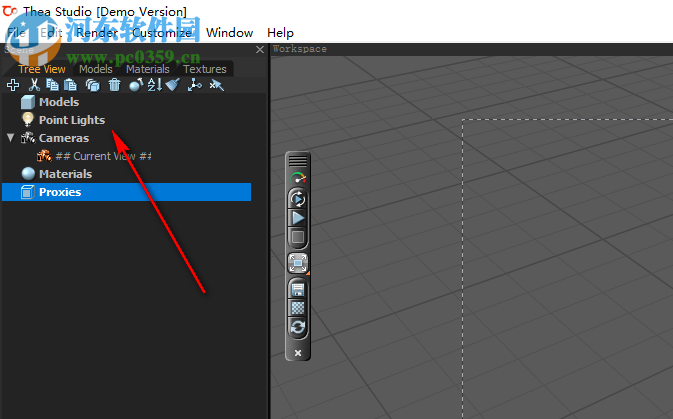Select Materials in the tree
Screen dimensions: 673x419
tap(65, 174)
